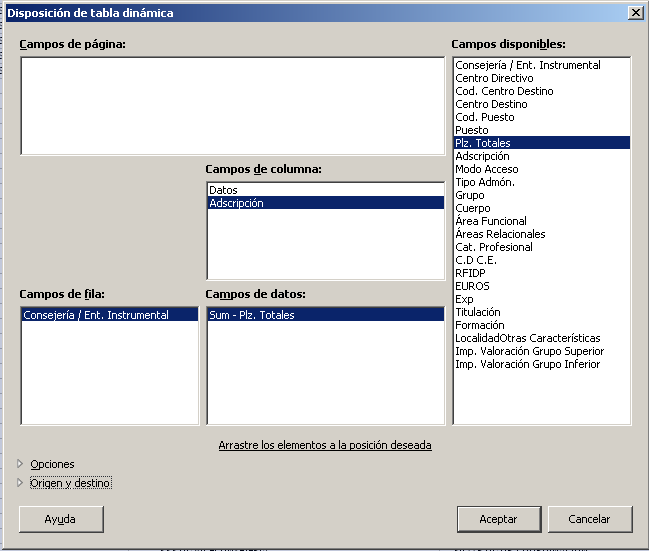Click the Aceptar button
This screenshot has height=551, width=649.
pyautogui.click(x=498, y=519)
